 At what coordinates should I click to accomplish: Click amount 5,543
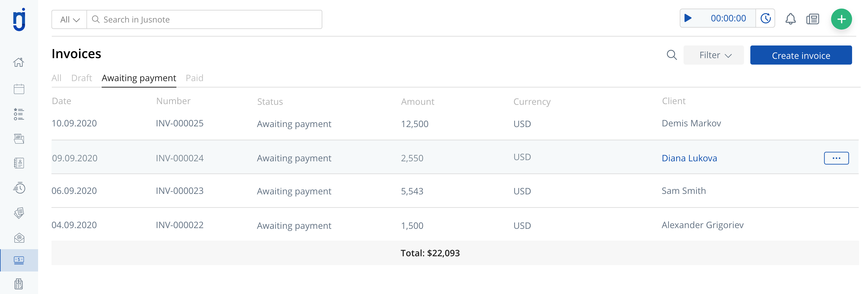(412, 191)
